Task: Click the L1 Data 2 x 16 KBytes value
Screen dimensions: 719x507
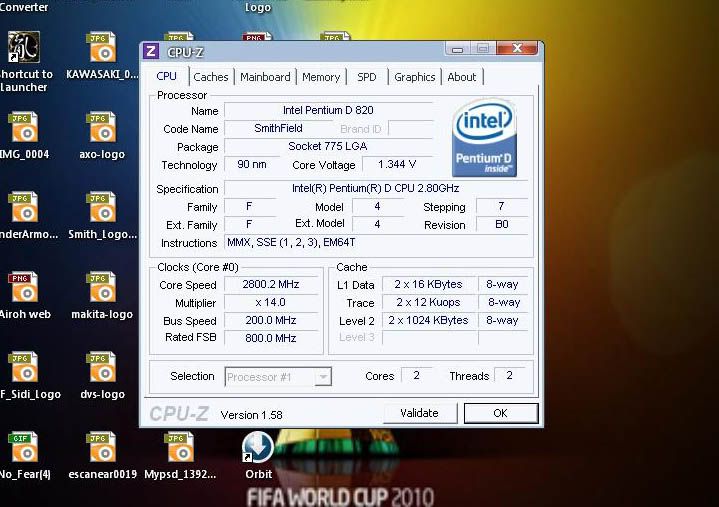Action: pos(429,284)
